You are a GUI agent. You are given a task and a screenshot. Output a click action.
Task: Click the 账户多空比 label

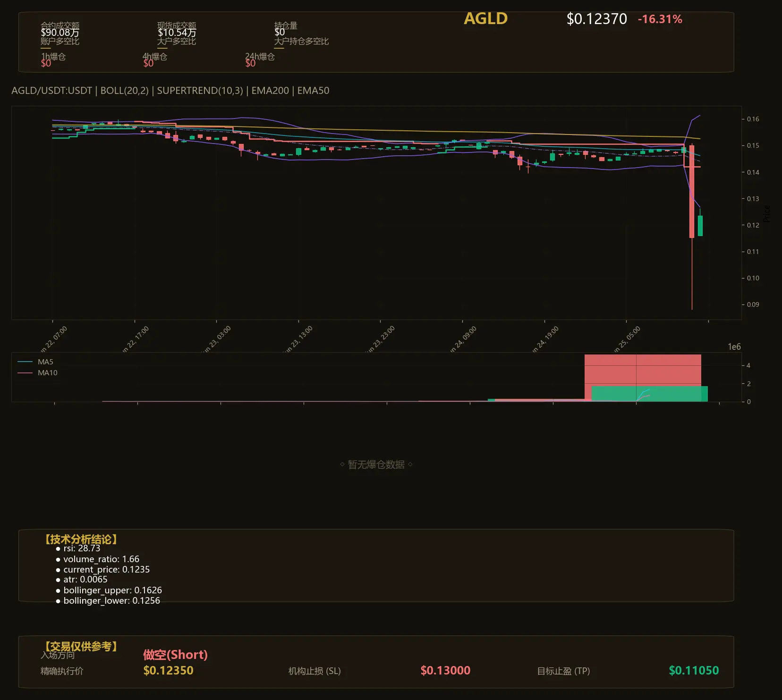(60, 41)
